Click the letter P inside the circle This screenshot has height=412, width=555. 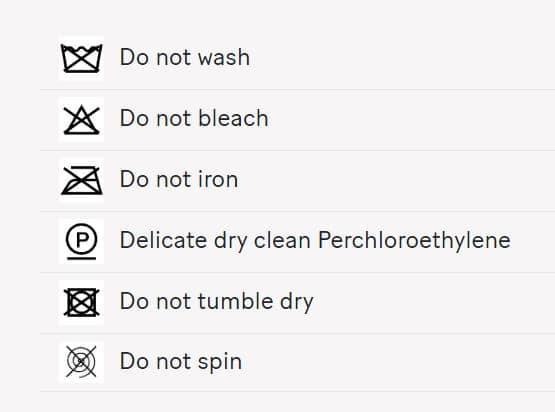(x=82, y=239)
